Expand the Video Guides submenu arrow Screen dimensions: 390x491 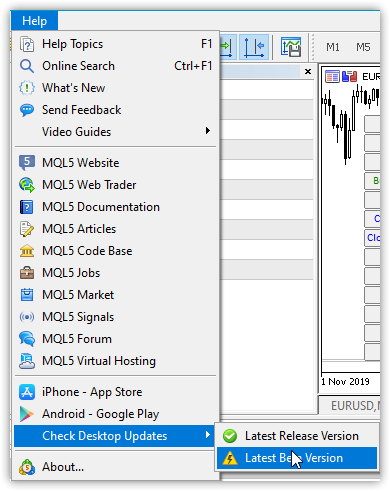(208, 131)
